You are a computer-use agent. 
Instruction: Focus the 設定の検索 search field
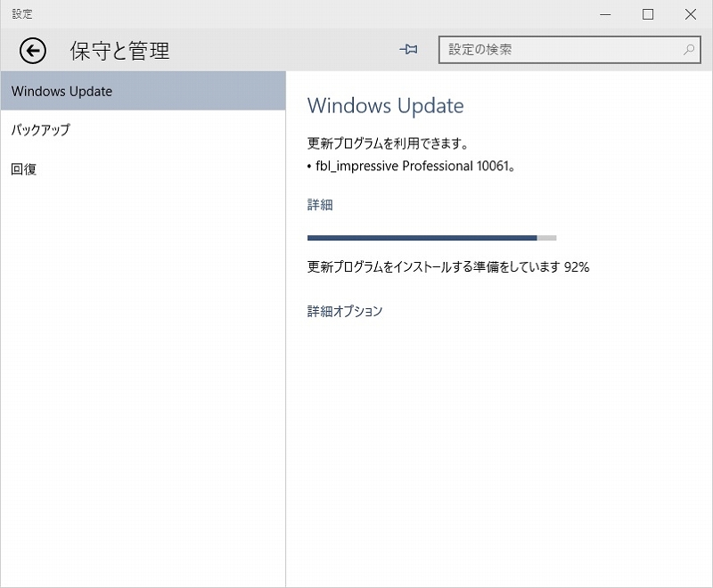(x=570, y=50)
